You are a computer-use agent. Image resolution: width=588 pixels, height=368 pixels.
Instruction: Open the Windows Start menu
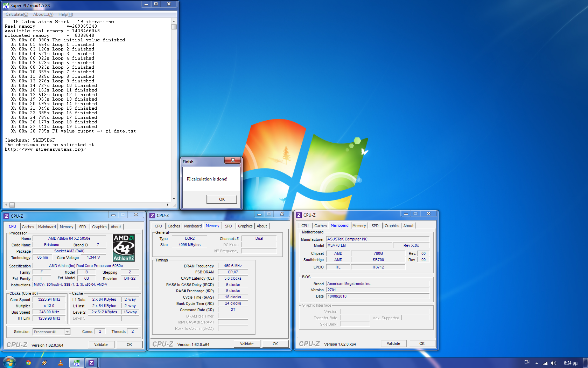(9, 362)
